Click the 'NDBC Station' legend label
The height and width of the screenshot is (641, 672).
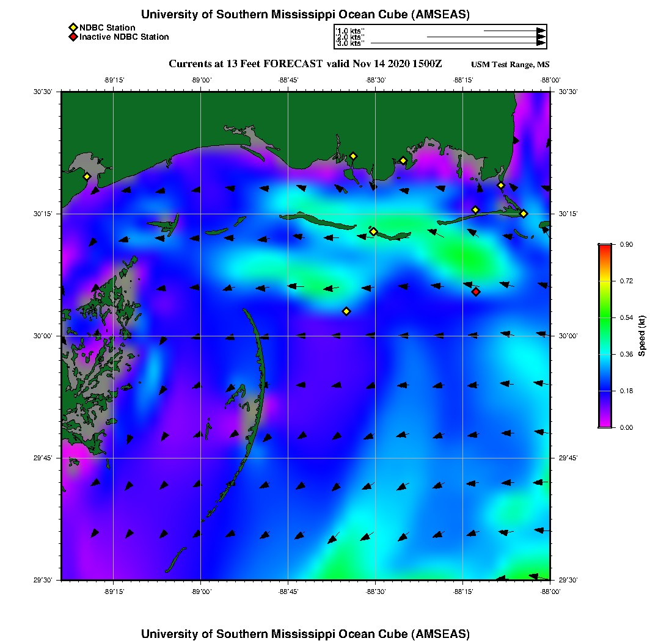[x=108, y=27]
